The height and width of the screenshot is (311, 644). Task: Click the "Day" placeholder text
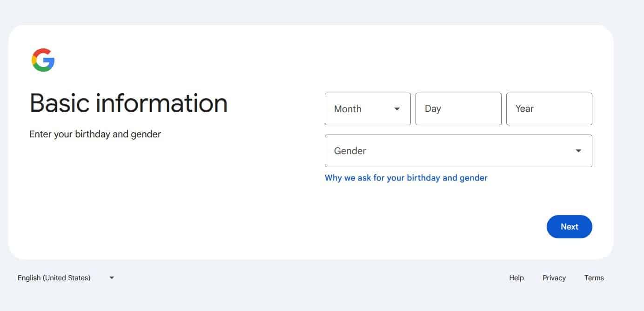tap(433, 108)
